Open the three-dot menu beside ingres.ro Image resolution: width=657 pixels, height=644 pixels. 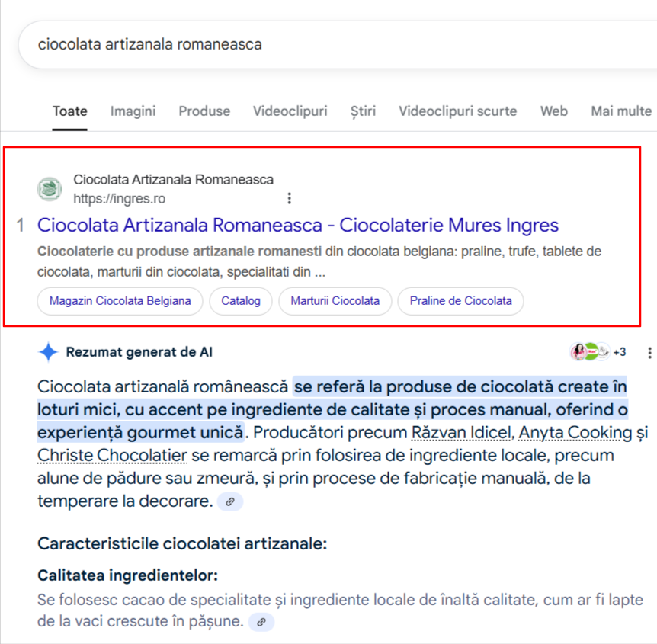pos(289,198)
